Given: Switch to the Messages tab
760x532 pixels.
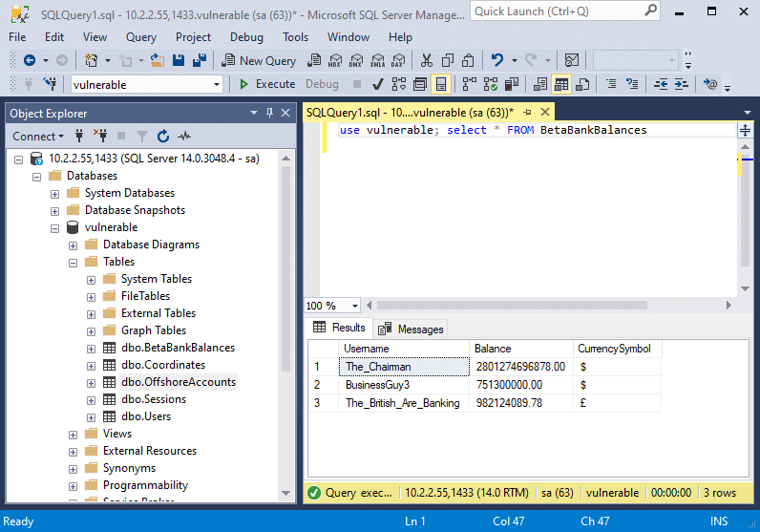Looking at the screenshot, I should point(411,330).
